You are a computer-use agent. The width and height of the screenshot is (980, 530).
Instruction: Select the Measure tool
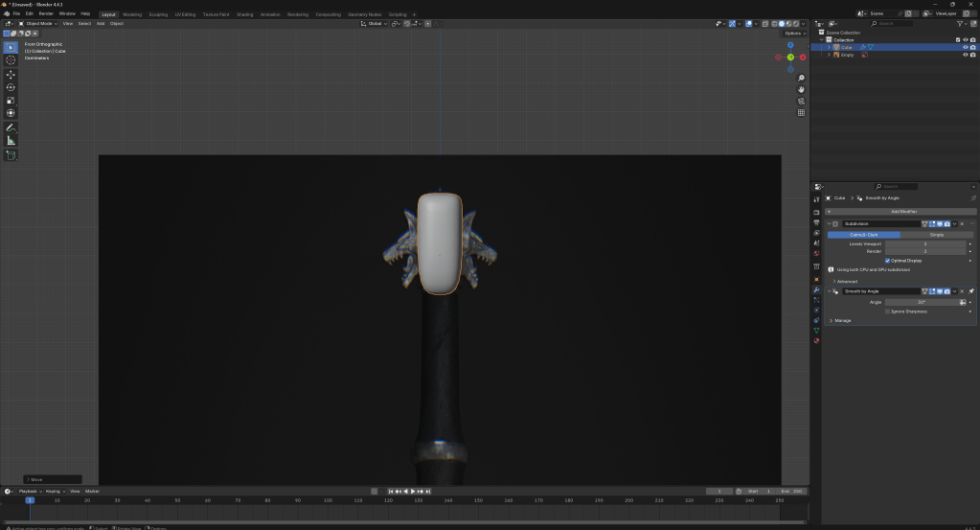11,141
